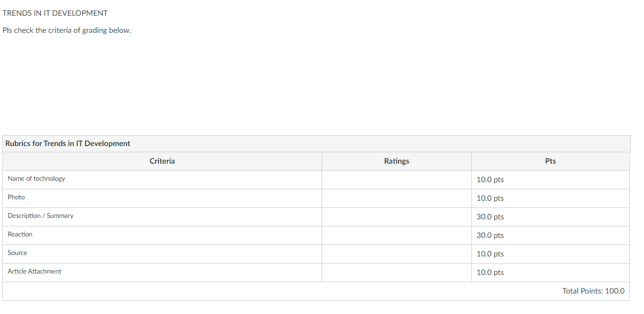Image resolution: width=644 pixels, height=314 pixels.
Task: Click the 'Source' criterion label
Action: [x=17, y=253]
